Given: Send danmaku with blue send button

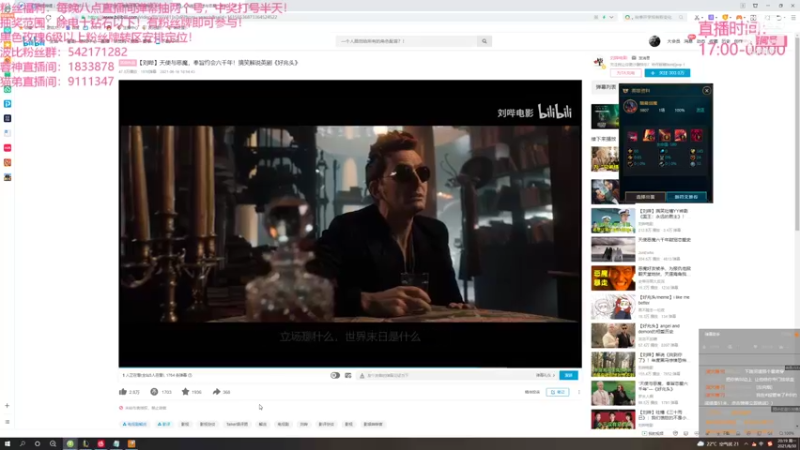Looking at the screenshot, I should point(568,375).
